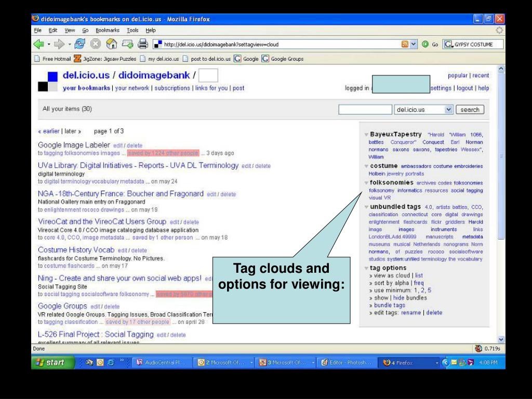Open the 'post to del.icio.us' bookmark
The image size is (532, 399).
207,59
